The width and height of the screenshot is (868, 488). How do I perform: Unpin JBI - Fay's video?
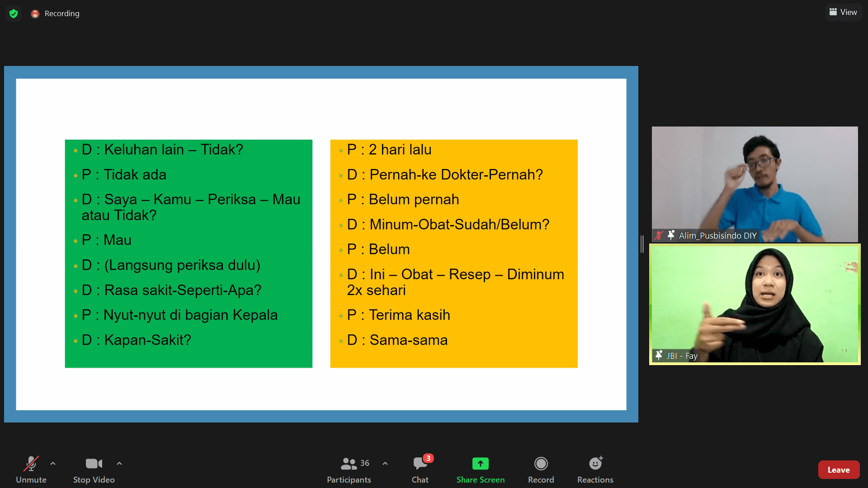(x=659, y=355)
